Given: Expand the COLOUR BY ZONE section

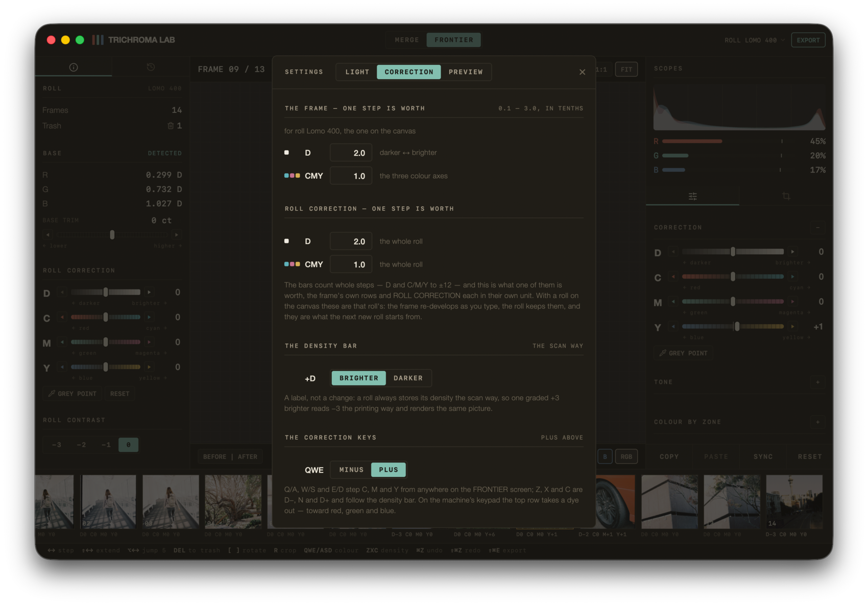Looking at the screenshot, I should 817,422.
